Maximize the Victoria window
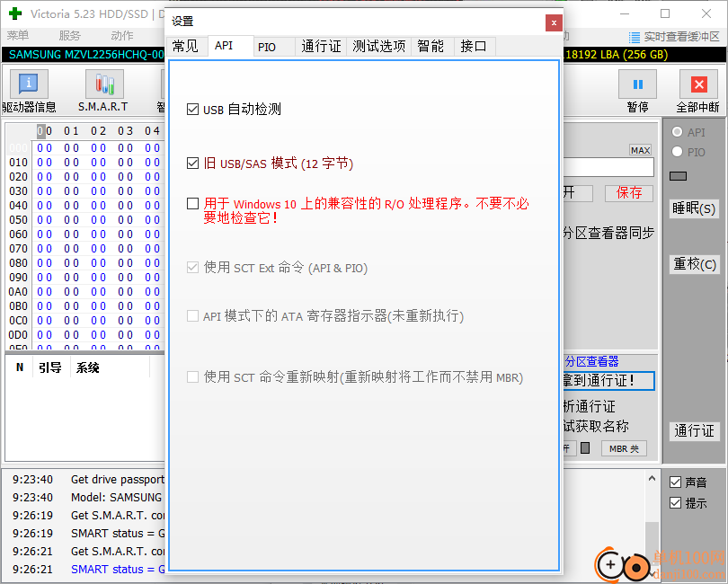The image size is (728, 584). [665, 14]
